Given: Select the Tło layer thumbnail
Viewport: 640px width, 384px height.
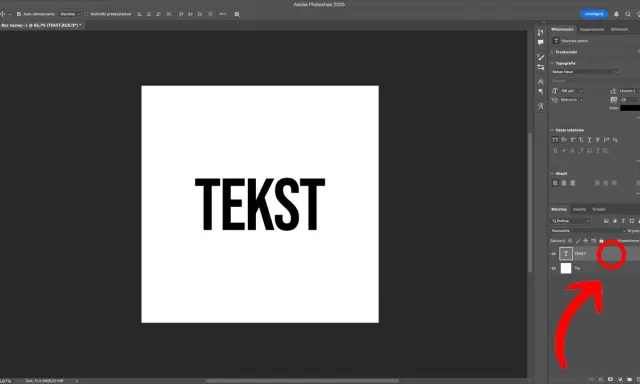Looking at the screenshot, I should click(x=566, y=269).
